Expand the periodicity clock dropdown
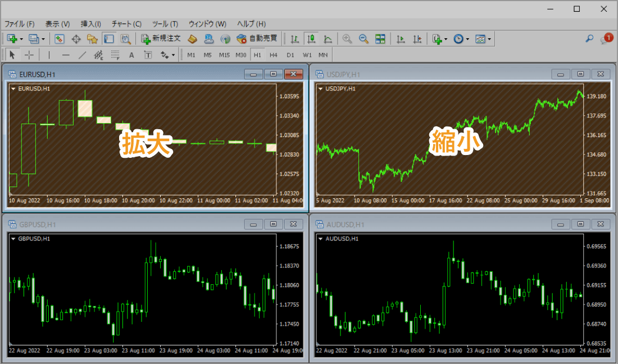Screen dimensions: 618x364 click(467, 39)
